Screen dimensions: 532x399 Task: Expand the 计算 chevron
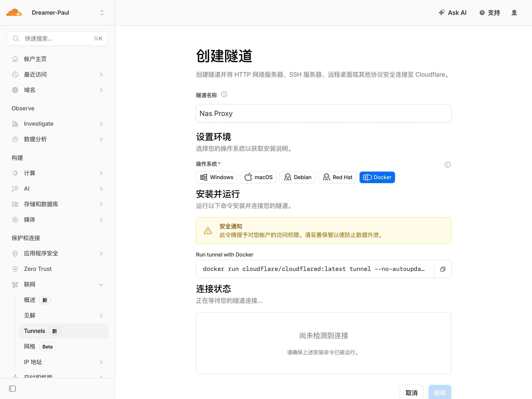pyautogui.click(x=101, y=173)
